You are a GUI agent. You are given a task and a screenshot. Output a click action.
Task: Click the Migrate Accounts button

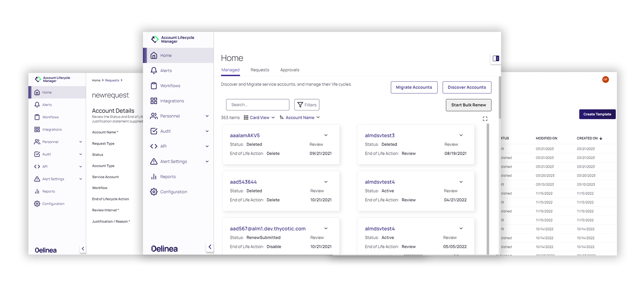(414, 87)
